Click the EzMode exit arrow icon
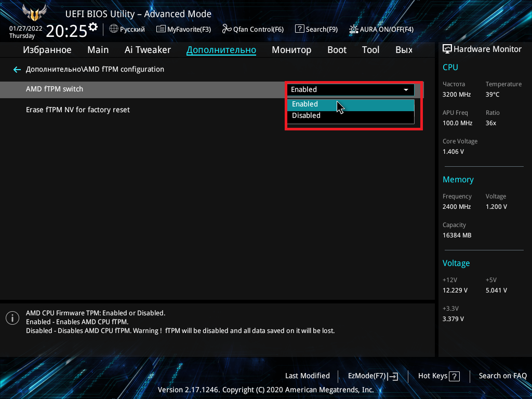The width and height of the screenshot is (532, 399). [x=393, y=376]
